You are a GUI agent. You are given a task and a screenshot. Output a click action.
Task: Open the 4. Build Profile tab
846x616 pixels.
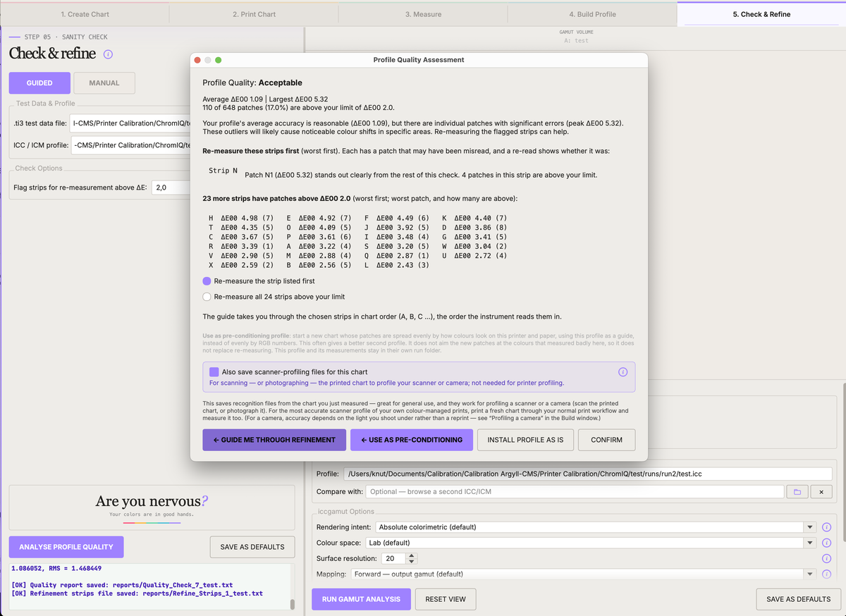[592, 14]
